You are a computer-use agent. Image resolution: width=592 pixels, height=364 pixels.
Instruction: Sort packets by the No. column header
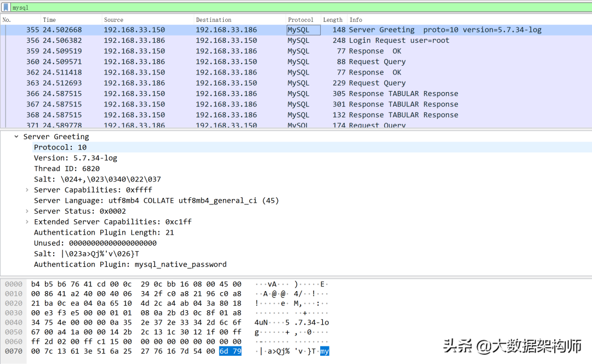(x=20, y=20)
